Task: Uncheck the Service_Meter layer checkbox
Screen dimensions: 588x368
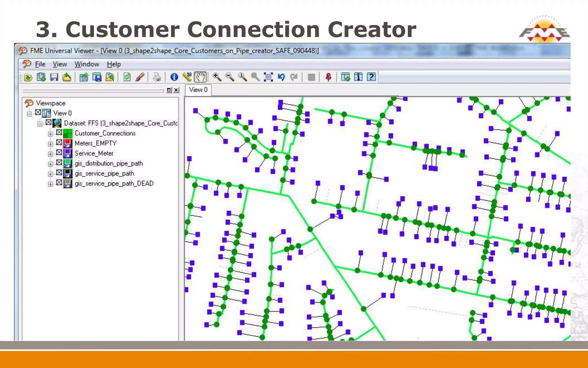Action: tap(59, 153)
